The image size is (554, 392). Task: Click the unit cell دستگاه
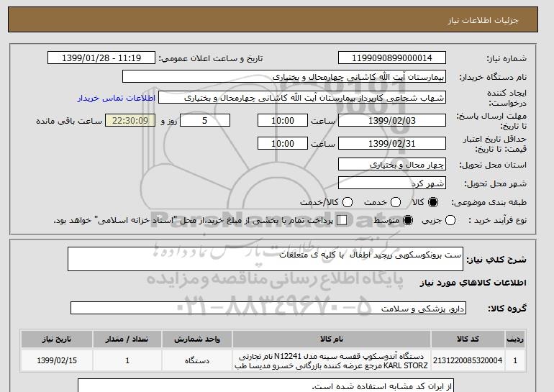(x=197, y=360)
